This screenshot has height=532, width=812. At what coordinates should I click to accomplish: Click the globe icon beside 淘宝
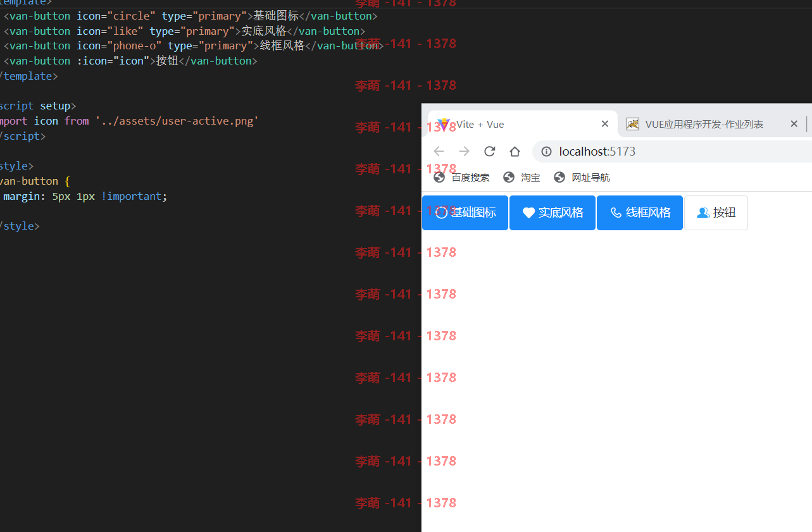[x=509, y=177]
